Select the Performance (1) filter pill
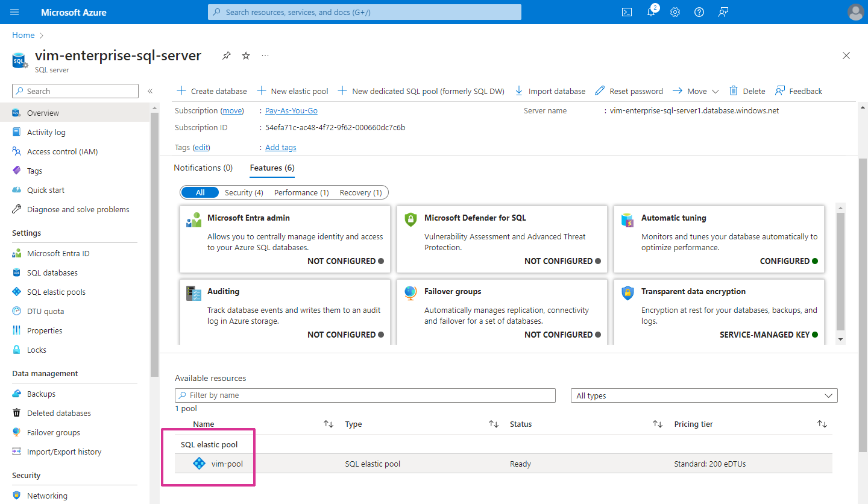Viewport: 868px width, 504px height. tap(301, 192)
